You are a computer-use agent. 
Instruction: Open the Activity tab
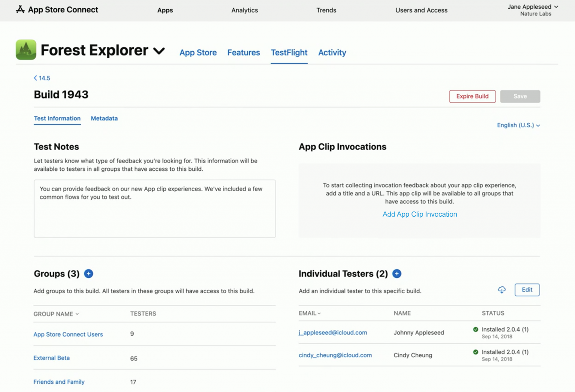(x=332, y=52)
